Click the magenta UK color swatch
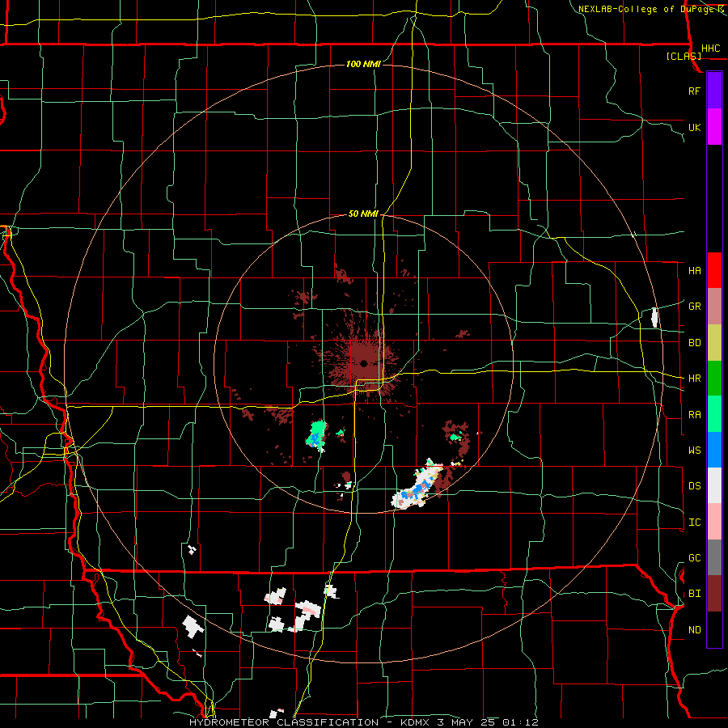The image size is (728, 728). [x=714, y=127]
